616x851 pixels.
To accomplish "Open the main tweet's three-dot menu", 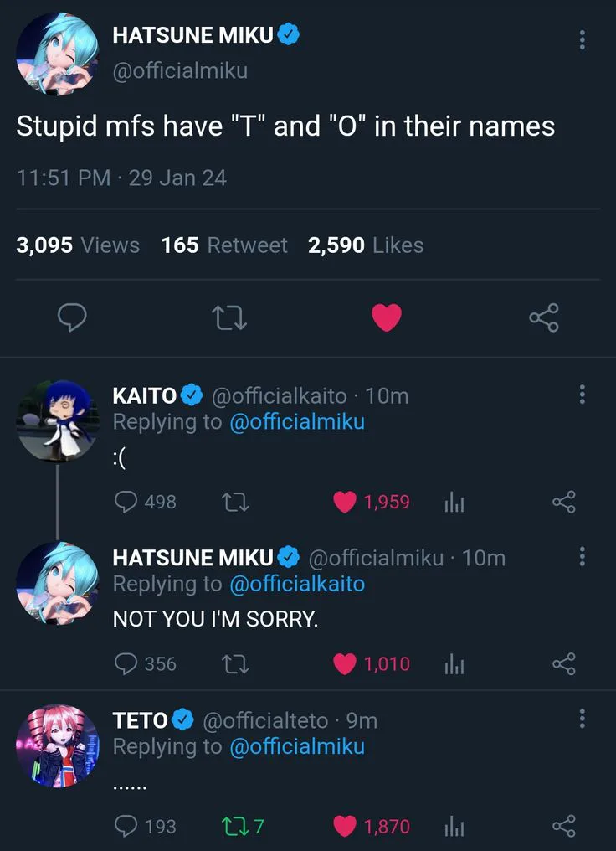I will coord(583,39).
